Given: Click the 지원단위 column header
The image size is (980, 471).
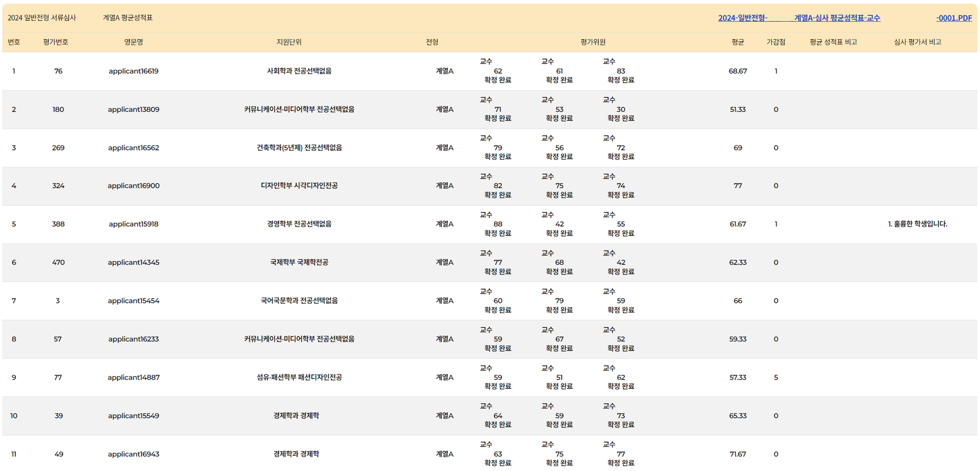Looking at the screenshot, I should pos(289,42).
